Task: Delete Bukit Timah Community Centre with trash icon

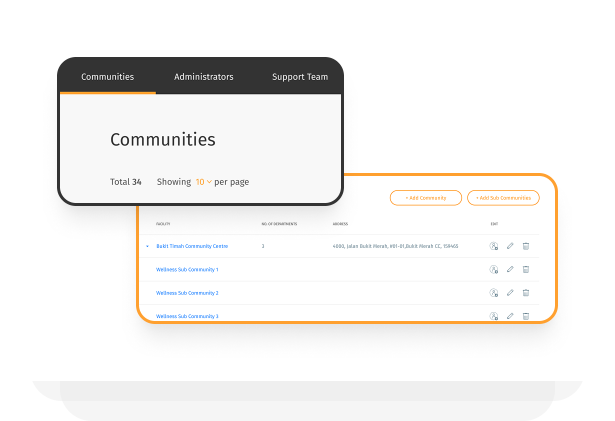Action: [x=526, y=246]
